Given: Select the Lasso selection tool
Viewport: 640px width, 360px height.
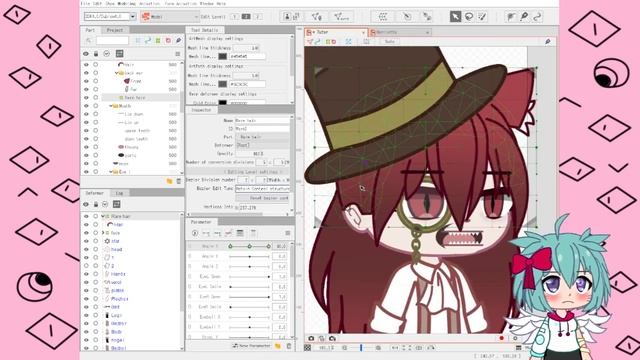Looking at the screenshot, I should [x=469, y=17].
